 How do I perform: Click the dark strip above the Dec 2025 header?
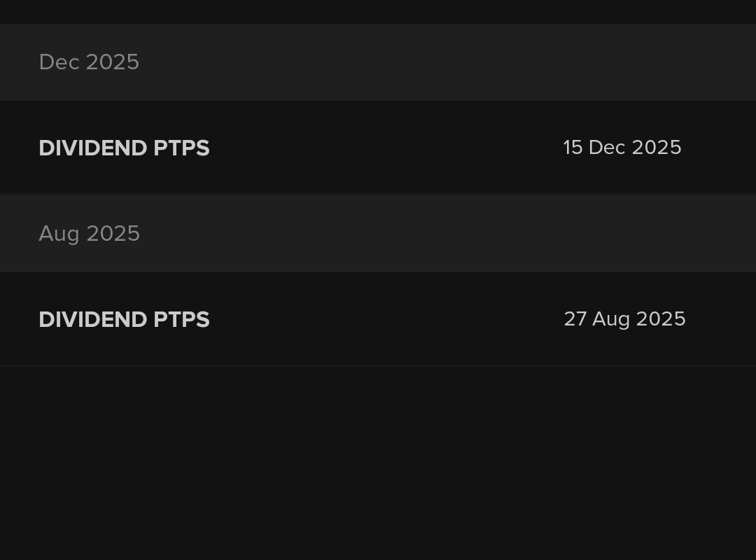coord(378,11)
